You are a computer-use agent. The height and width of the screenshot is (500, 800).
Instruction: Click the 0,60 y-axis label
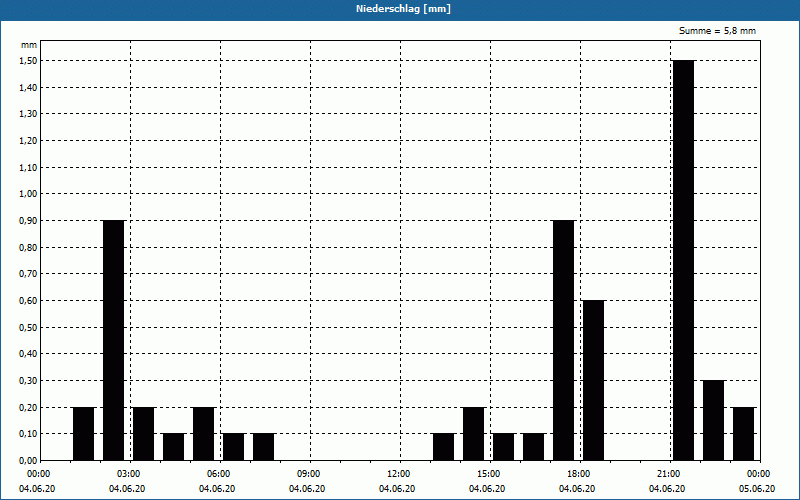point(28,301)
